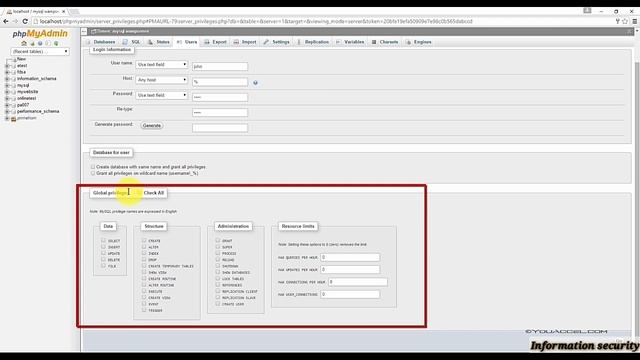Click the Generate password button
The height and width of the screenshot is (360, 640).
[x=151, y=126]
